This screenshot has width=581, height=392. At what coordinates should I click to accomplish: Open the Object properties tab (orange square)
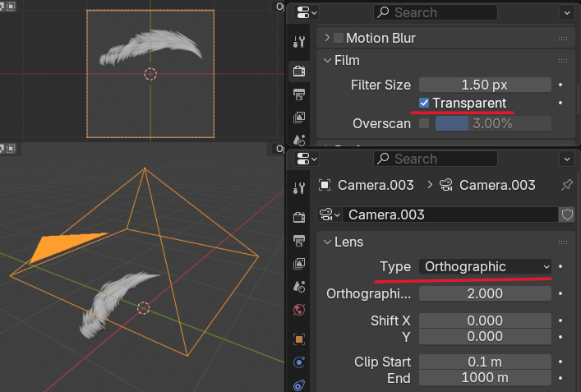(299, 338)
